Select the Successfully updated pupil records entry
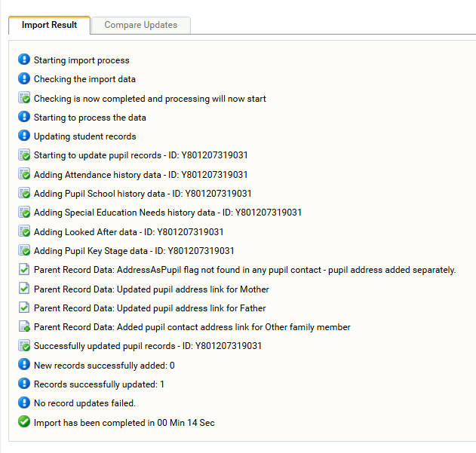The height and width of the screenshot is (453, 476). 148,346
